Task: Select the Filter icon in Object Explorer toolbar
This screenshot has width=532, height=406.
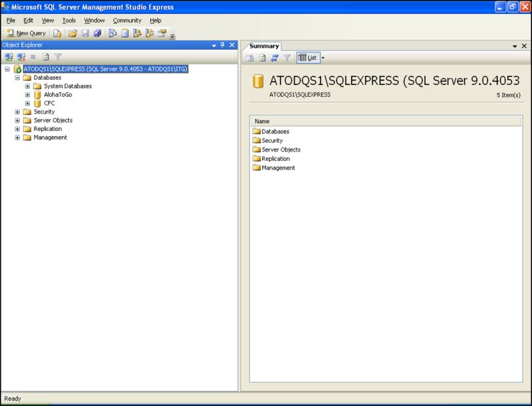Action: 59,56
